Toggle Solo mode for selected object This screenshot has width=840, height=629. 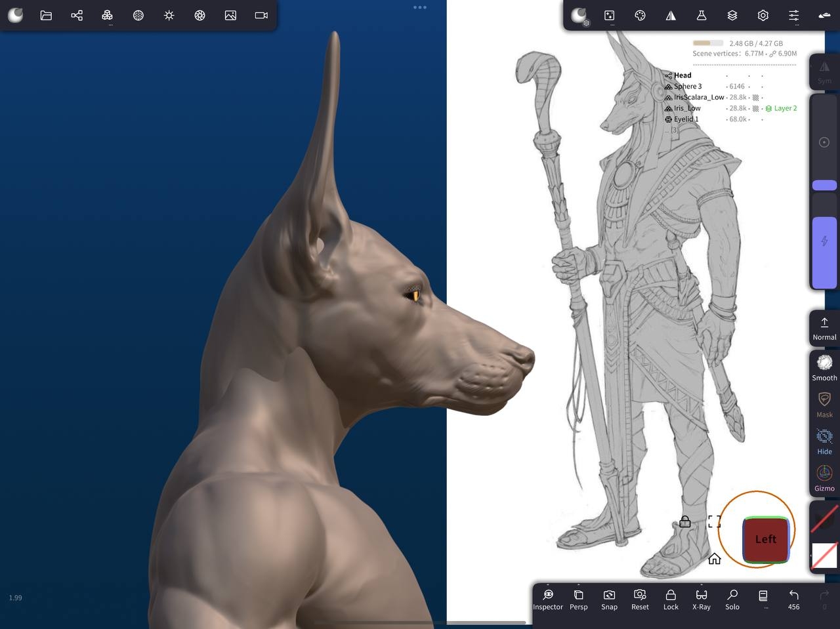pos(732,598)
